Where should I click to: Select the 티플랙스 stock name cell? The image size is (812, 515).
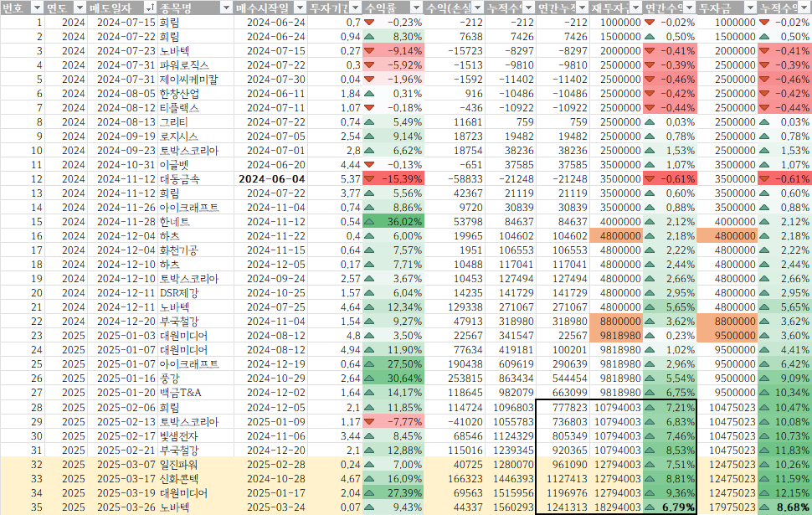[x=195, y=108]
